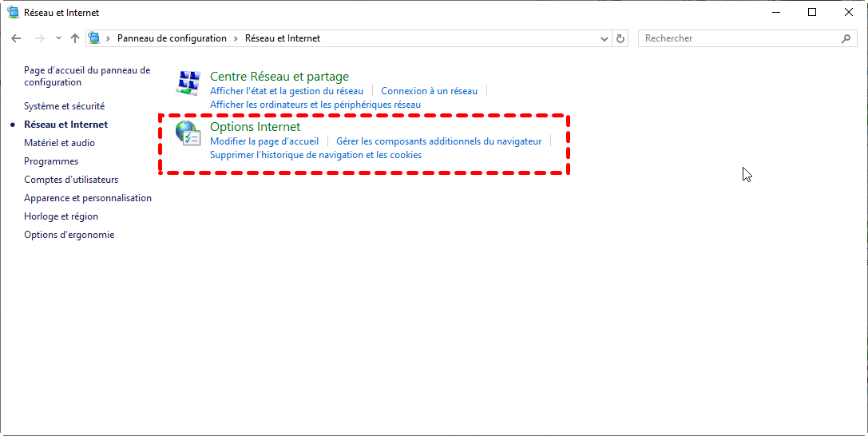Click the title bar window icon
This screenshot has height=436, width=868.
pyautogui.click(x=13, y=13)
